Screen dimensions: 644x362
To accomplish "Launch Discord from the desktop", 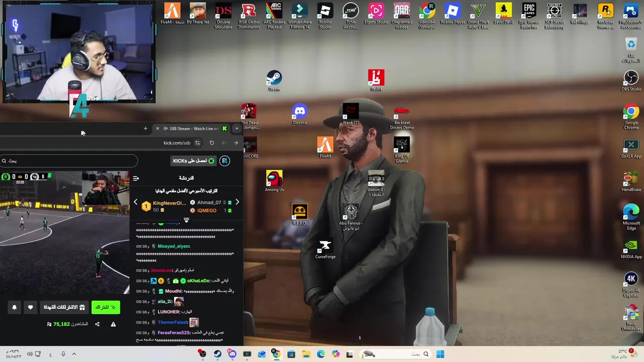I will [299, 114].
